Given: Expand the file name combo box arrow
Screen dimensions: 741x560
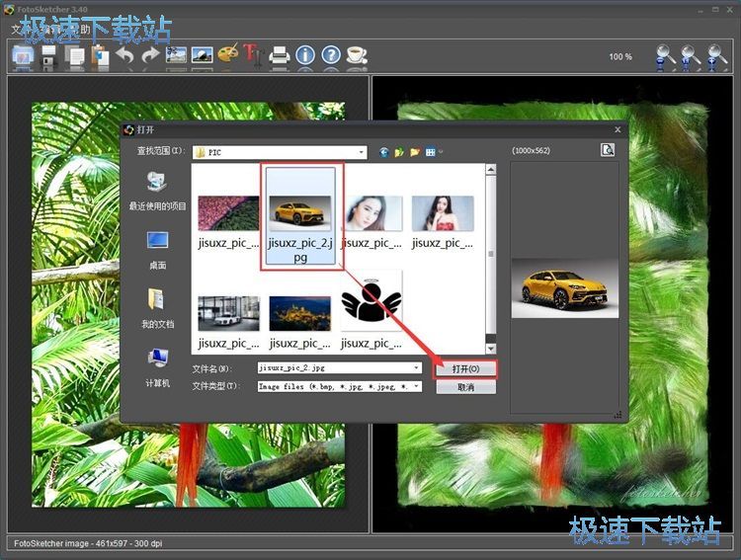Looking at the screenshot, I should (417, 368).
